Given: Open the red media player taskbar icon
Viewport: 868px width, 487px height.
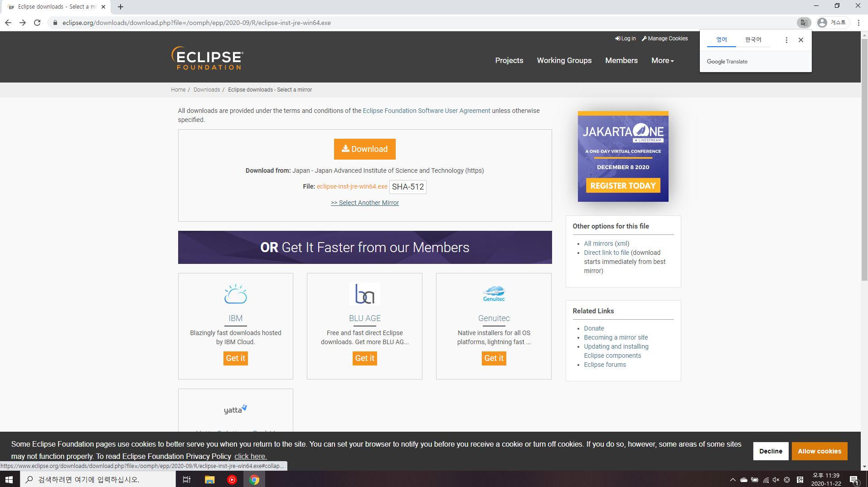Looking at the screenshot, I should (232, 479).
